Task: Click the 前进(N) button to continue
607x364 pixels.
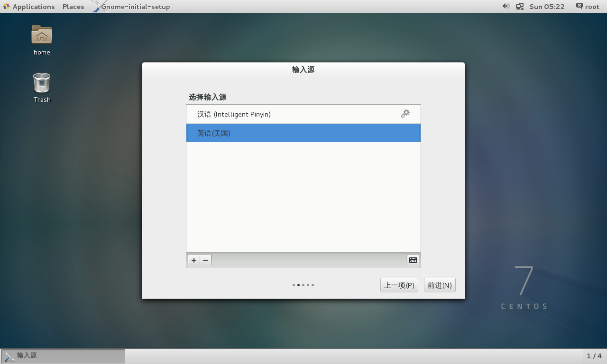Action: 439,285
